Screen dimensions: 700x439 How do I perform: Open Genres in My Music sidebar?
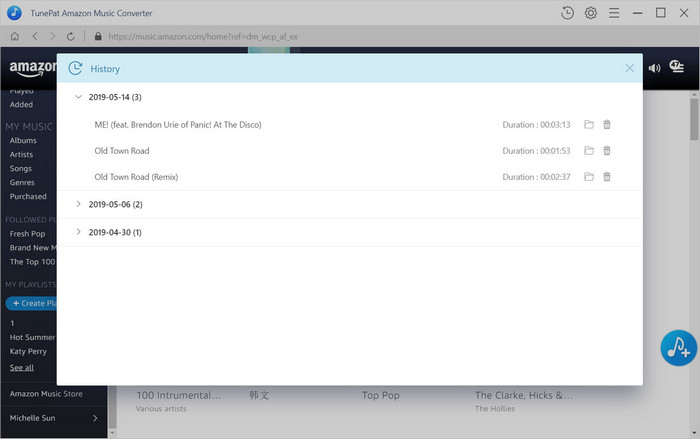click(x=22, y=182)
